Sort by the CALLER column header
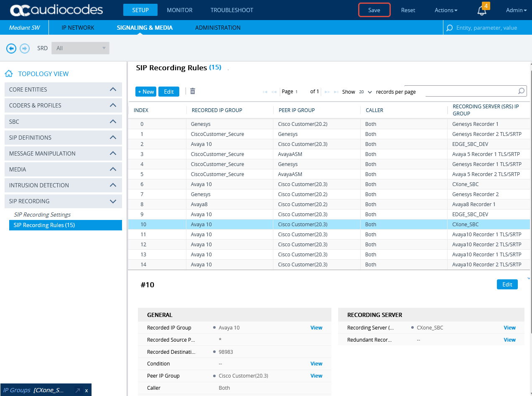Viewport: 532px width, 396px height. click(x=374, y=110)
